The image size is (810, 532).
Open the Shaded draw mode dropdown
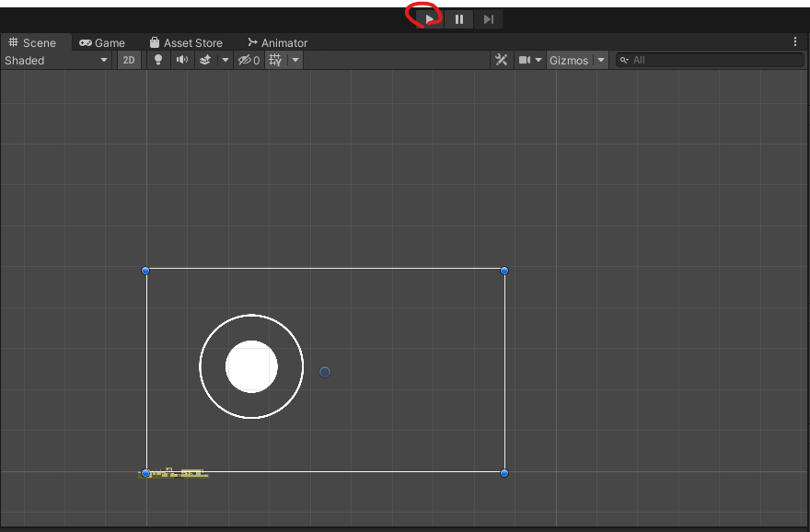pos(57,61)
